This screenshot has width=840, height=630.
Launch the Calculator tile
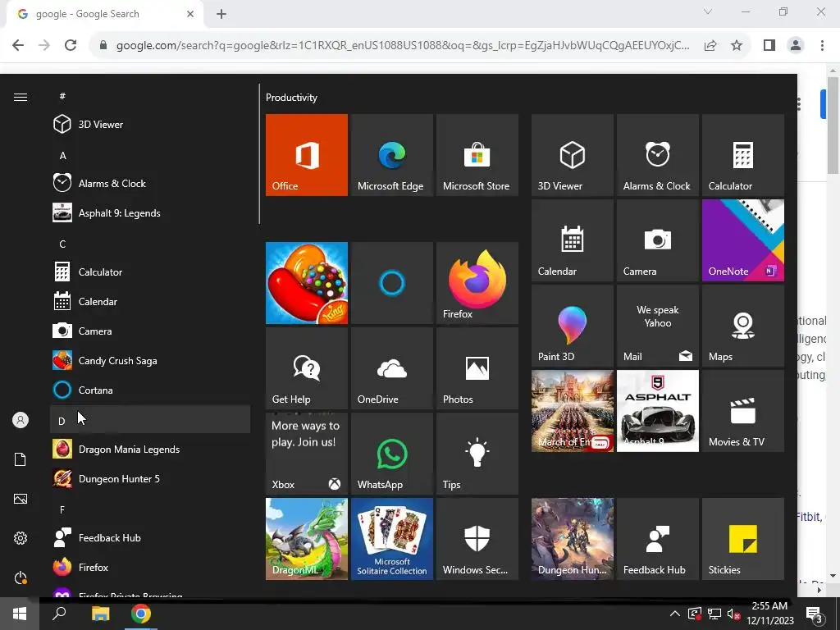point(742,155)
